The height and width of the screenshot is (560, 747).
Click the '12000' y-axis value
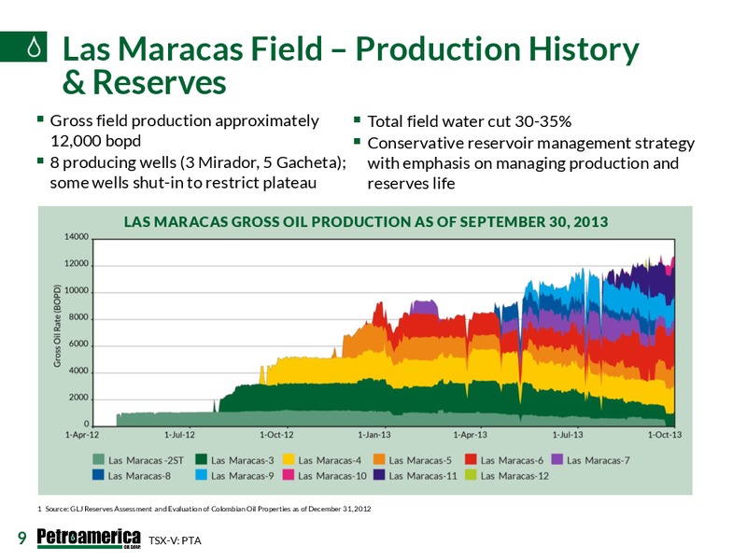77,263
